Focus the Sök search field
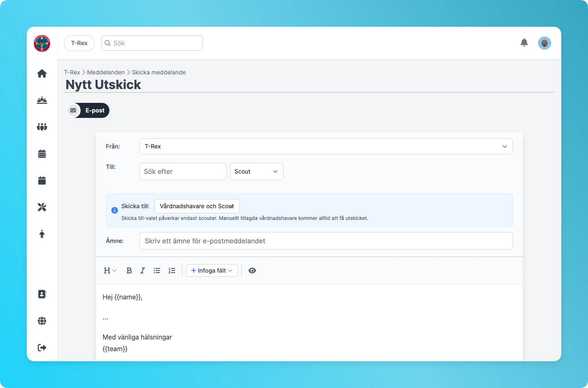 click(152, 43)
